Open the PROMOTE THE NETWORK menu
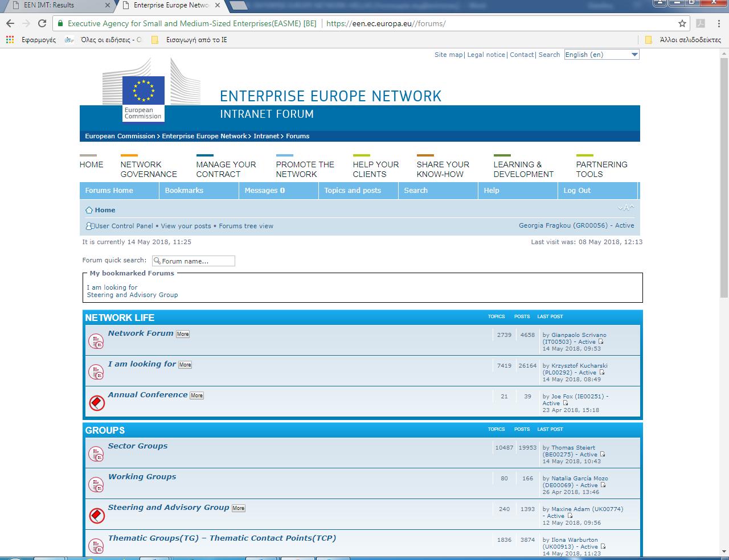Screen dimensions: 729x560 point(305,169)
